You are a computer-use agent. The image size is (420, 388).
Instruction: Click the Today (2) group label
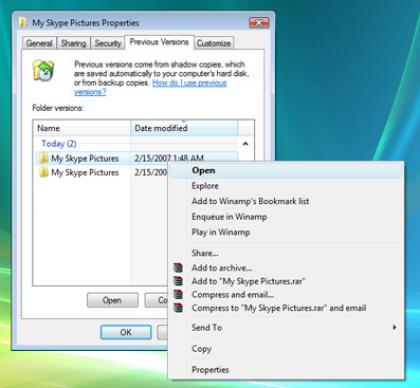tap(59, 144)
